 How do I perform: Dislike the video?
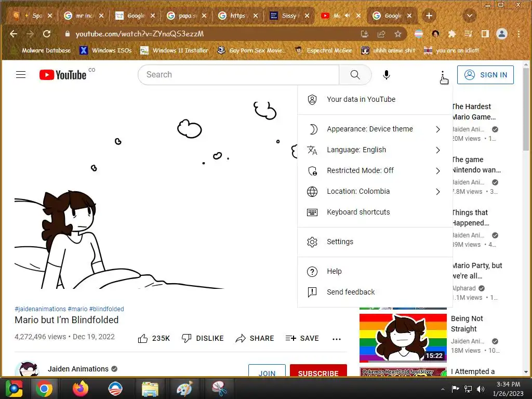(x=203, y=338)
